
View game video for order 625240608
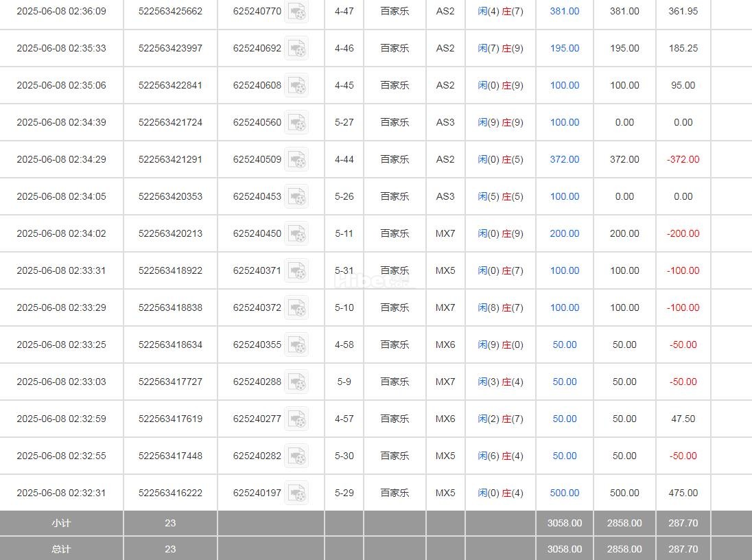(296, 85)
